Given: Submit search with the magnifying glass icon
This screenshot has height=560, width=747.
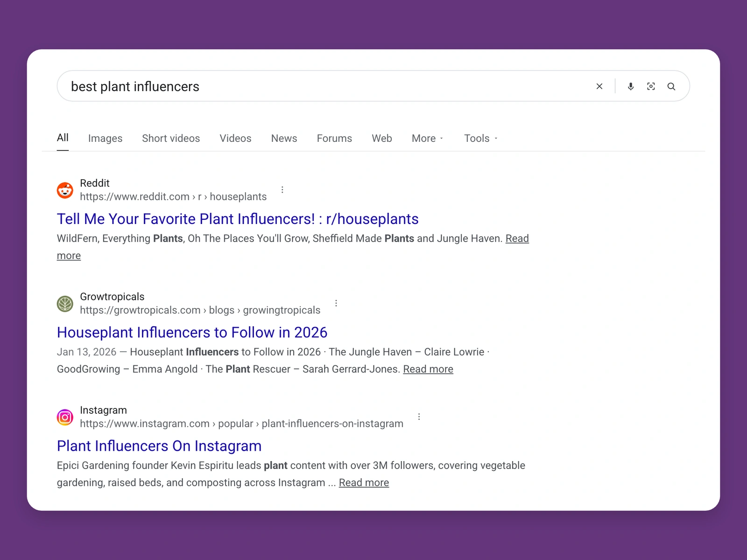Looking at the screenshot, I should click(x=671, y=86).
